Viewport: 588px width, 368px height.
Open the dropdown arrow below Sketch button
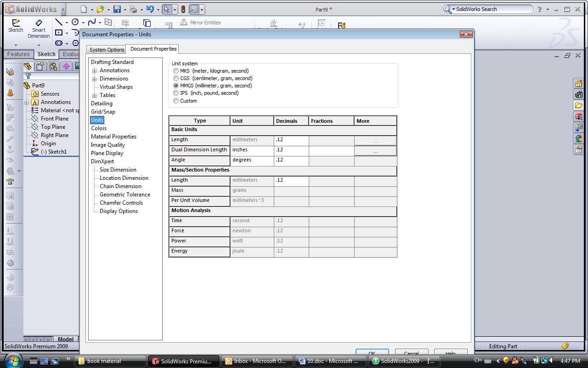click(16, 45)
